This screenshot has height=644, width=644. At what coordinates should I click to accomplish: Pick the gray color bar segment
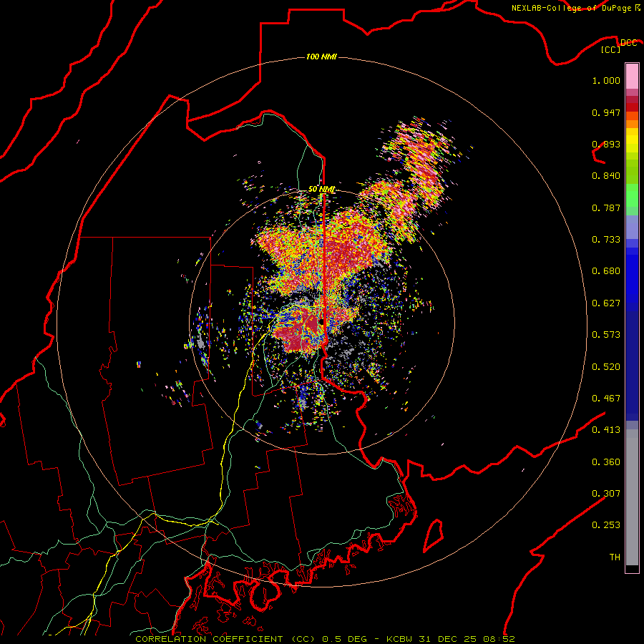click(x=632, y=497)
